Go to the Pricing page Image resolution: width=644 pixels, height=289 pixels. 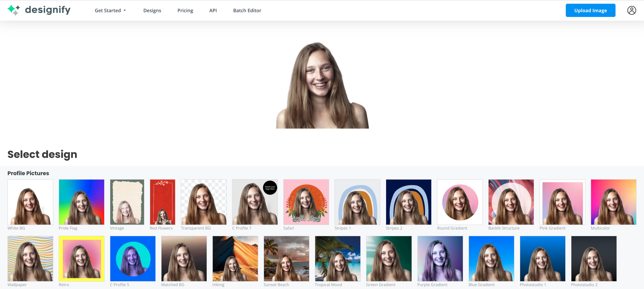coord(185,11)
